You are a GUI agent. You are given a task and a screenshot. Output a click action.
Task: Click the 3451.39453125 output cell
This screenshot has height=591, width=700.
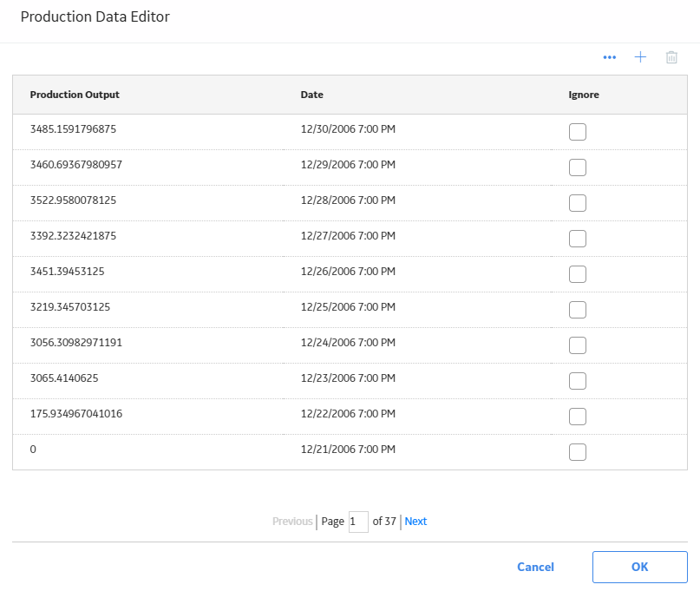67,272
